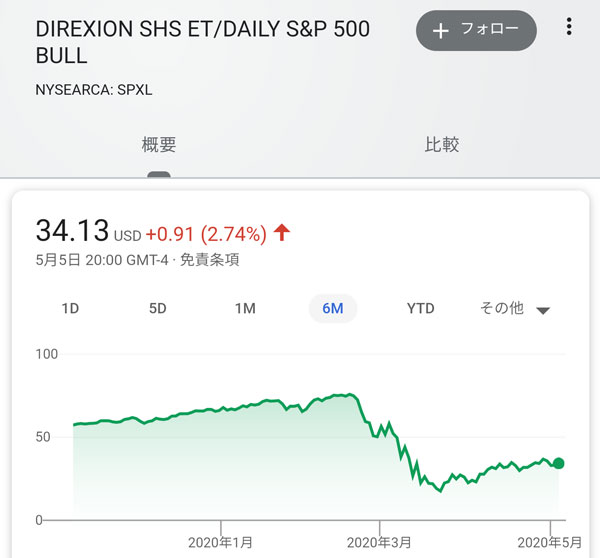
Task: Follow SPXL with フォロー button
Action: pyautogui.click(x=476, y=31)
